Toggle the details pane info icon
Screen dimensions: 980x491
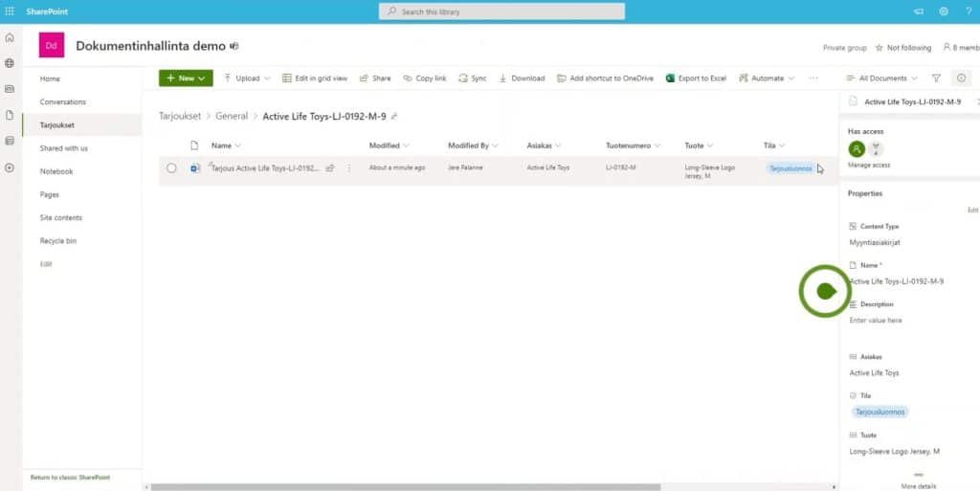961,78
